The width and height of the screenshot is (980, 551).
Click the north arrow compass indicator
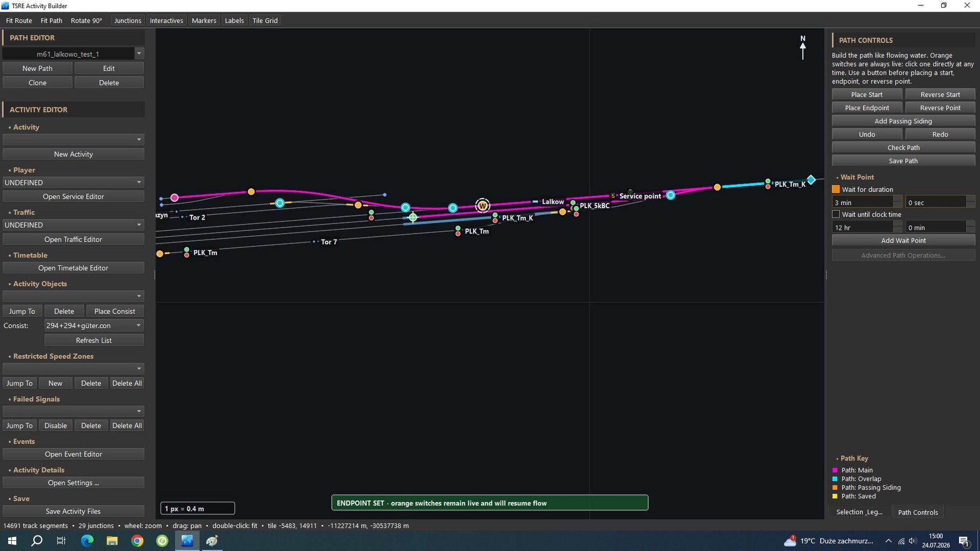click(x=802, y=47)
